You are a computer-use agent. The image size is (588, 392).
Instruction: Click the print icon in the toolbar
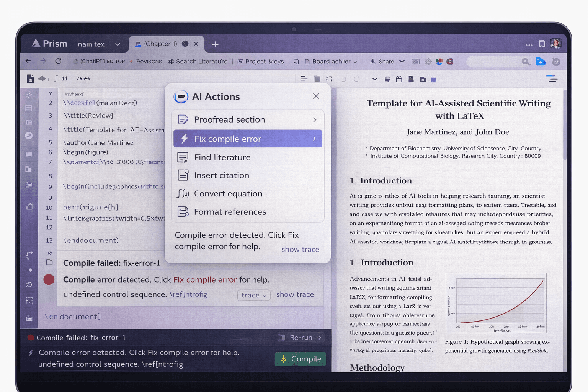(x=387, y=79)
